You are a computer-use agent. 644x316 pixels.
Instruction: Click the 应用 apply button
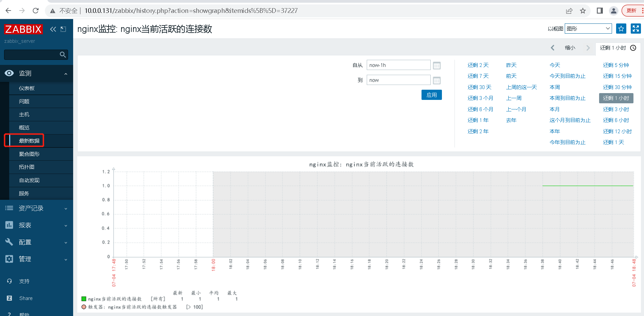pos(432,95)
